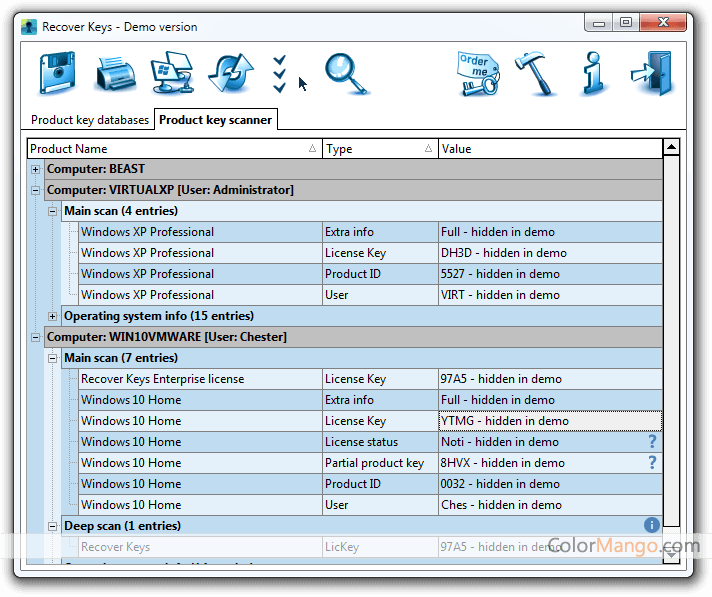The image size is (712, 597).
Task: Switch to Product key databases tab
Action: [x=90, y=120]
